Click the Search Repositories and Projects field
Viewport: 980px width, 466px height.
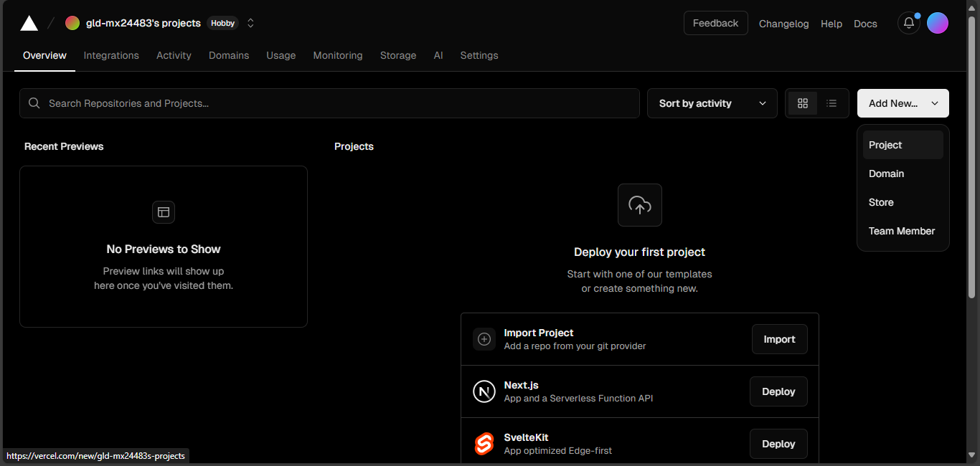[x=329, y=103]
